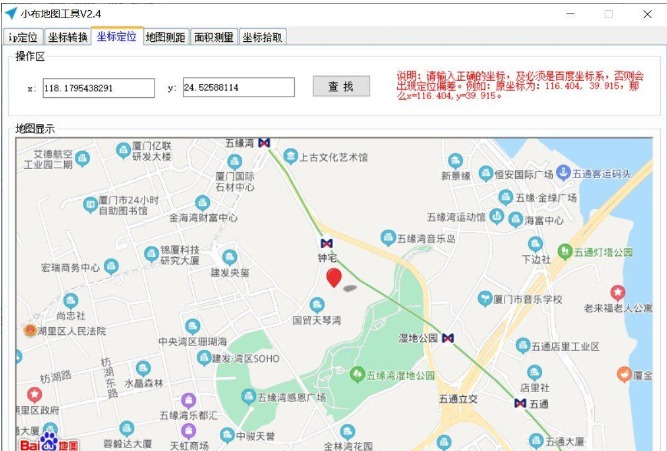
Task: Click the 厦门国际石材中心 marker icon
Action: tap(234, 162)
